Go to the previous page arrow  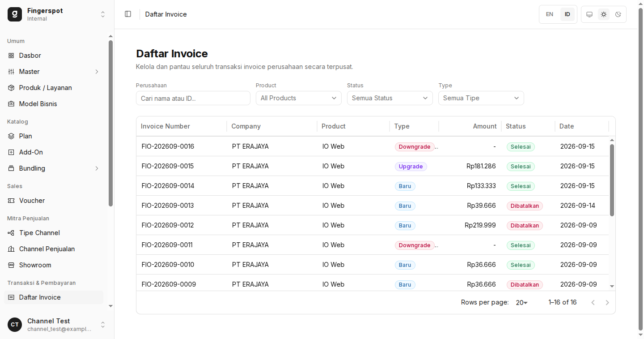pos(593,303)
